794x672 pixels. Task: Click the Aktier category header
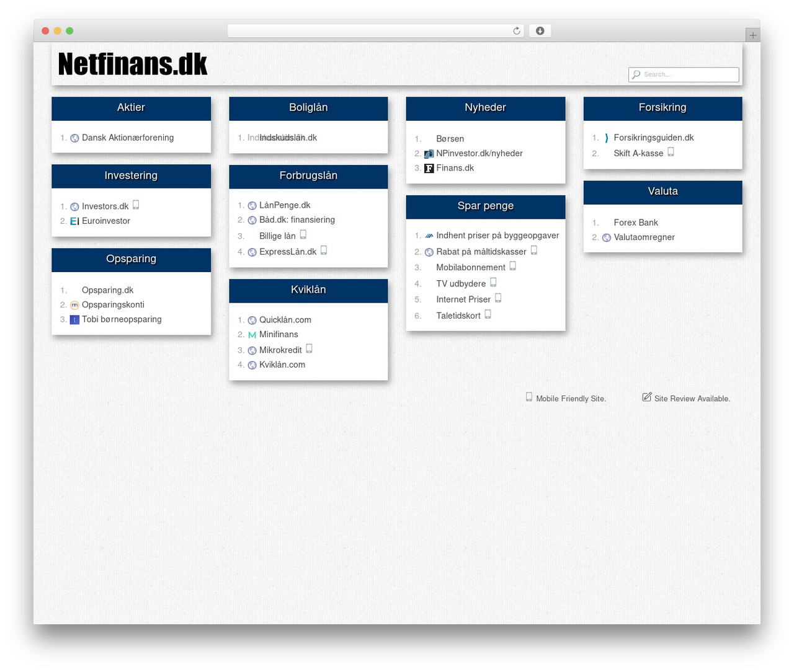[x=131, y=108]
